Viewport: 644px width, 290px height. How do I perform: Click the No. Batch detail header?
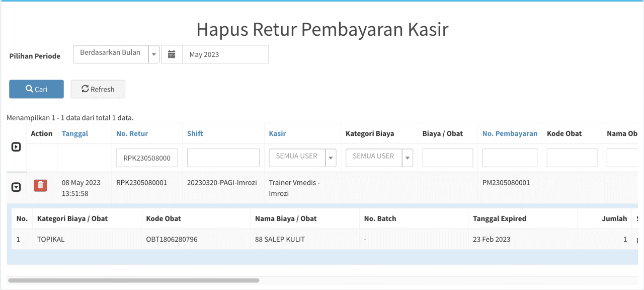tap(380, 219)
